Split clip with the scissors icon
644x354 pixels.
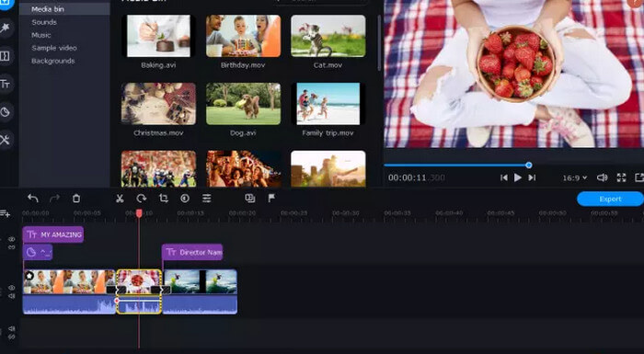120,199
